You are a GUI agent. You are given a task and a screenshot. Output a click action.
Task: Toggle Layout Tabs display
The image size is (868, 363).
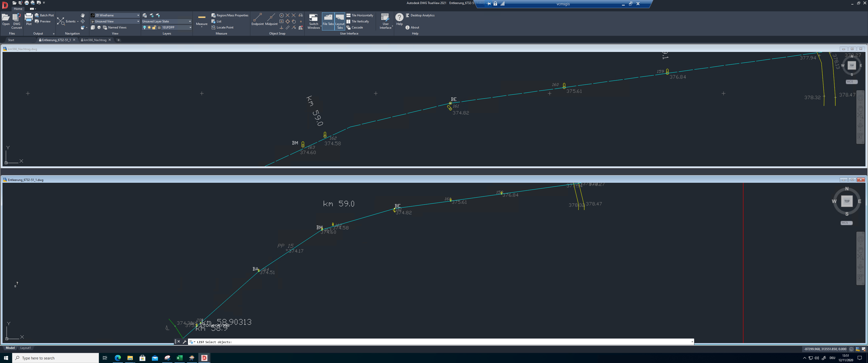click(340, 21)
